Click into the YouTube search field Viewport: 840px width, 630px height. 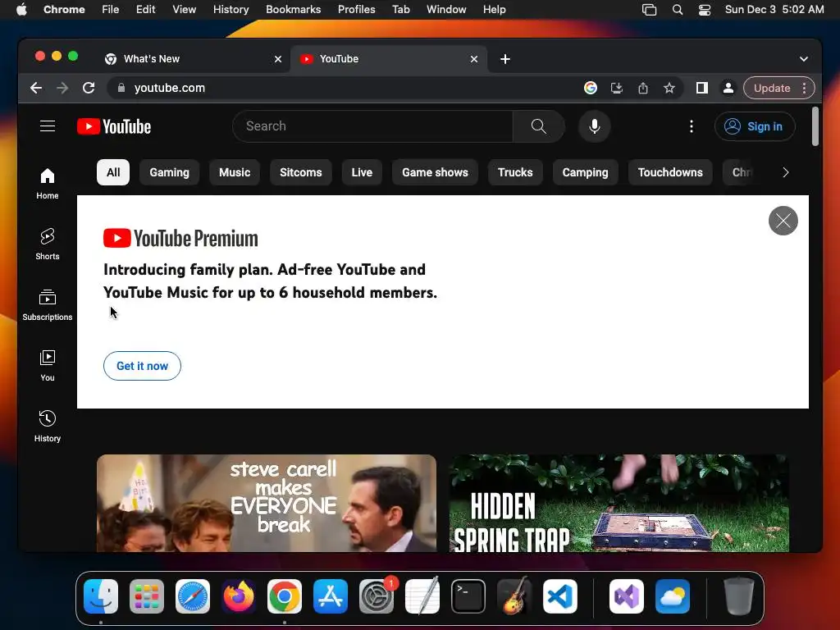pos(372,126)
